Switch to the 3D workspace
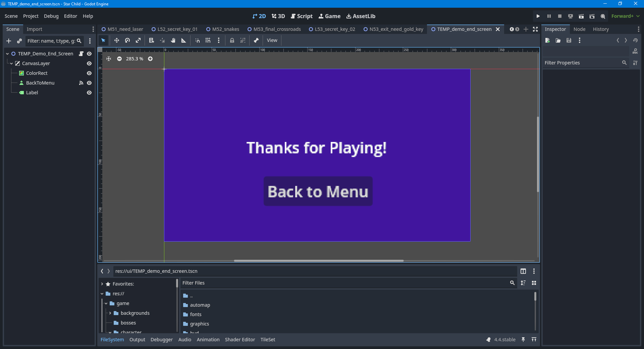This screenshot has height=349, width=644. [x=278, y=16]
